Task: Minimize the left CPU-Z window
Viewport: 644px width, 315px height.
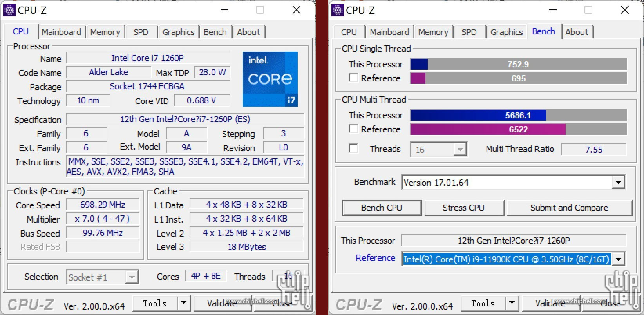Action: pos(224,10)
